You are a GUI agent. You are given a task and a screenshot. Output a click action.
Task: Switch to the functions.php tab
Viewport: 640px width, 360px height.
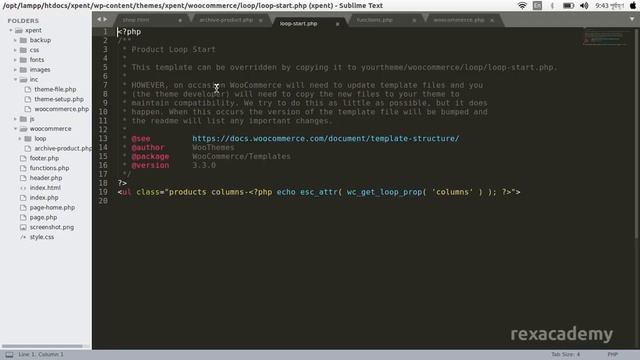374,20
